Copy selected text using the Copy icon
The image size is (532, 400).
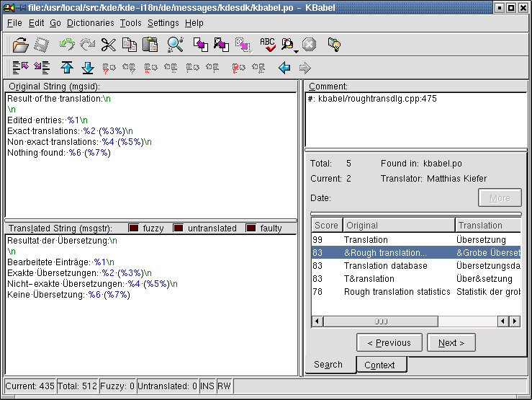tap(130, 45)
